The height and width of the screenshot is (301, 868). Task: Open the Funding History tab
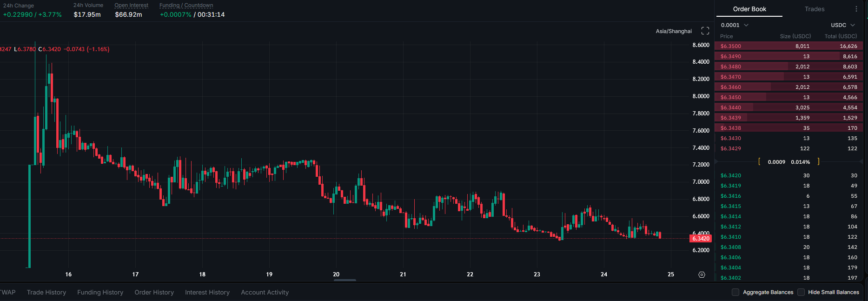(100, 292)
